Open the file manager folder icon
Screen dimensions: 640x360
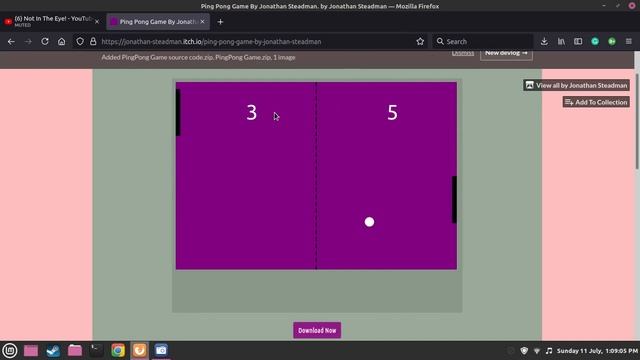[75, 350]
